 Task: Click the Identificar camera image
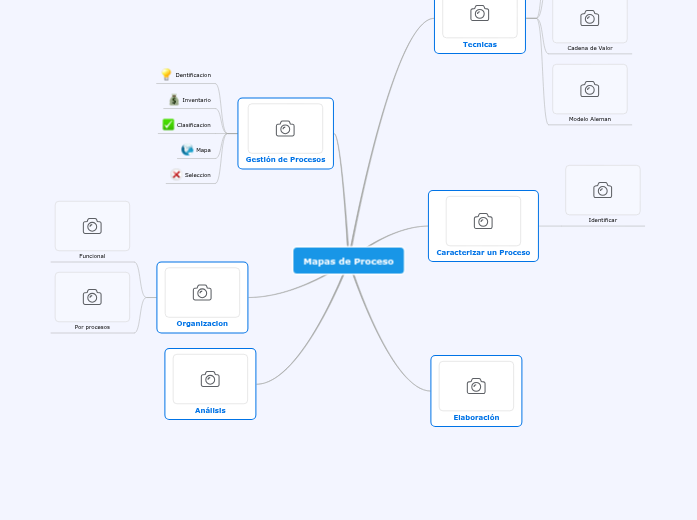pos(603,190)
